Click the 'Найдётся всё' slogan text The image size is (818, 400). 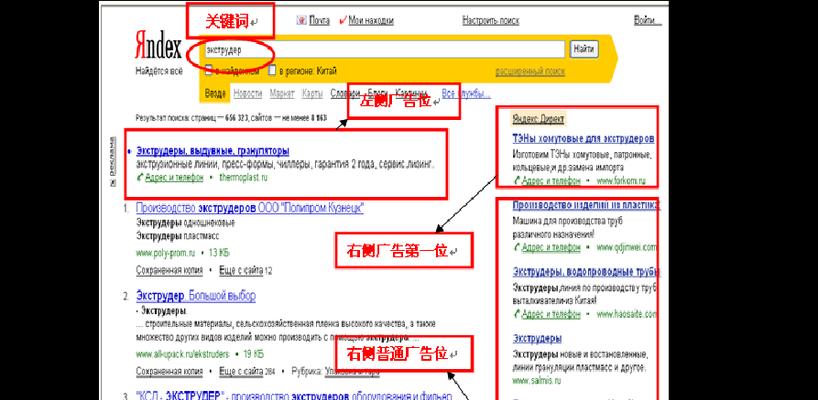[x=159, y=70]
